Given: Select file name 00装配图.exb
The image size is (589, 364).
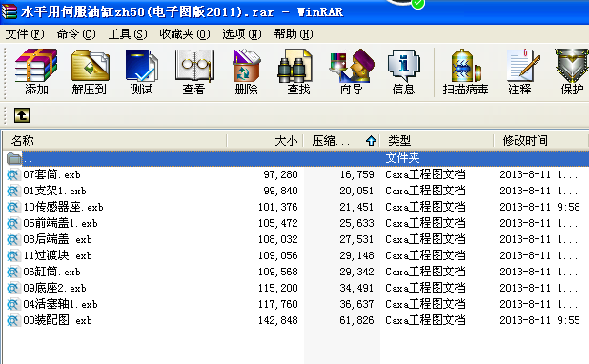Looking at the screenshot, I should tap(57, 320).
